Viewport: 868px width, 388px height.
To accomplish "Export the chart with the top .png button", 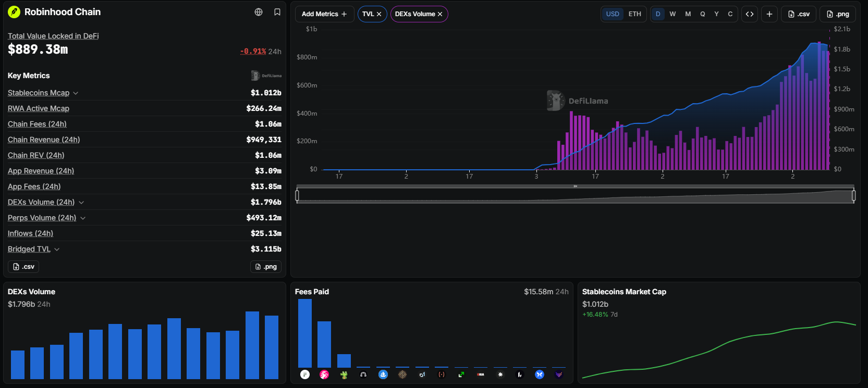I will 838,14.
